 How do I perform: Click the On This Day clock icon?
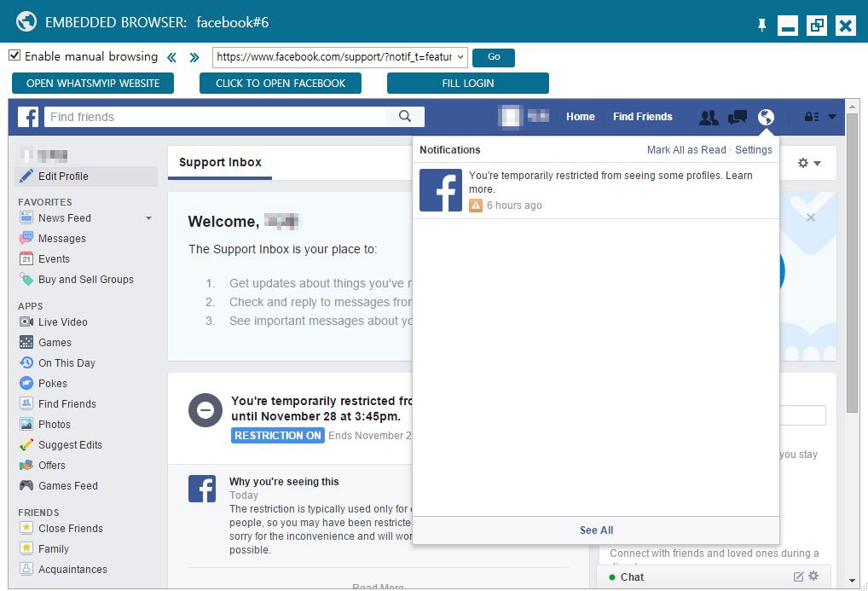tap(26, 362)
